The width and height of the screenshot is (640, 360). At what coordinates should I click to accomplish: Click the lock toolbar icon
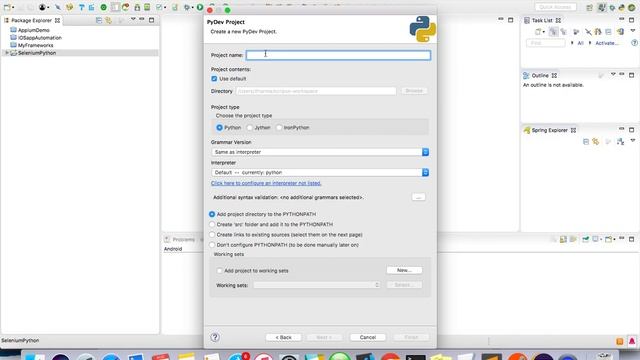pyautogui.click(x=137, y=7)
